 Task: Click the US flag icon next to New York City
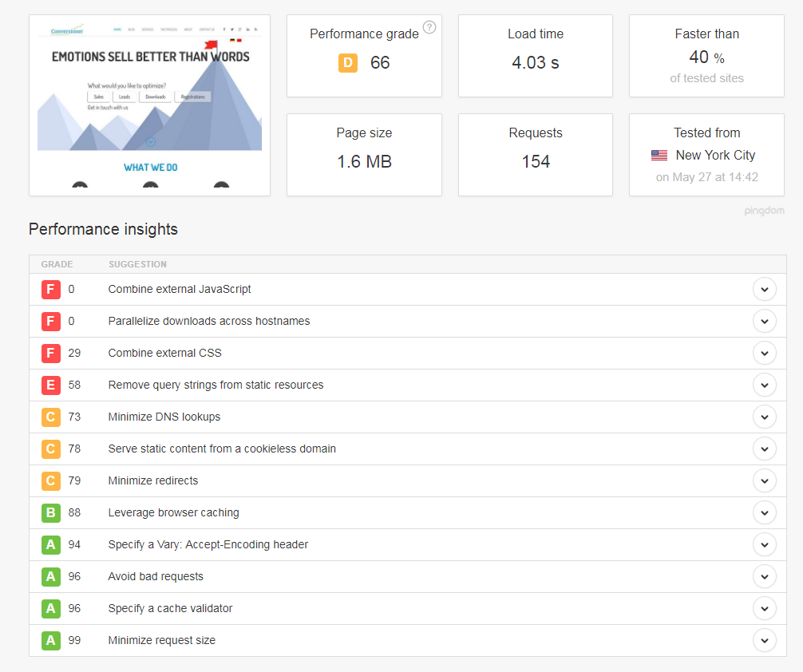[659, 155]
